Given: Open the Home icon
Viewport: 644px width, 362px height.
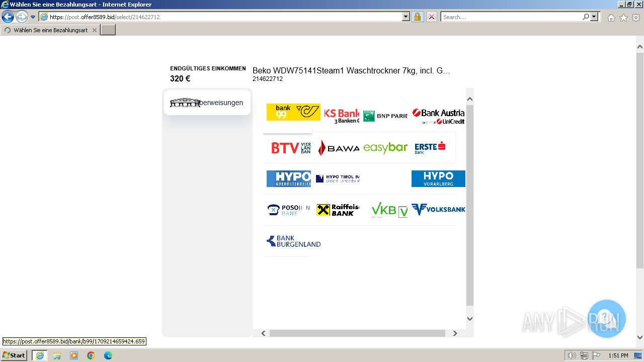Looking at the screenshot, I should (x=611, y=18).
